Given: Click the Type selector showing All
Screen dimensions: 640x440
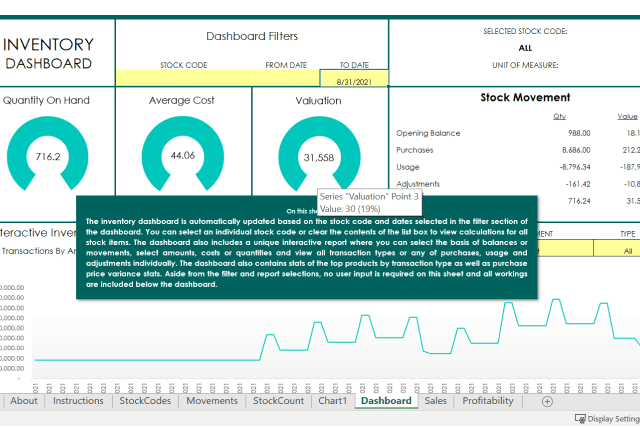Looking at the screenshot, I should pos(617,248).
